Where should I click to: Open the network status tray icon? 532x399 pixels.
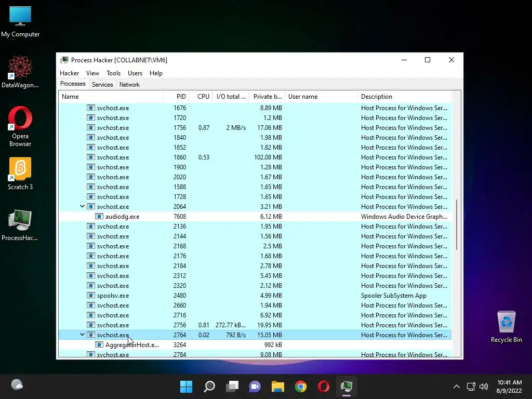[x=471, y=387]
